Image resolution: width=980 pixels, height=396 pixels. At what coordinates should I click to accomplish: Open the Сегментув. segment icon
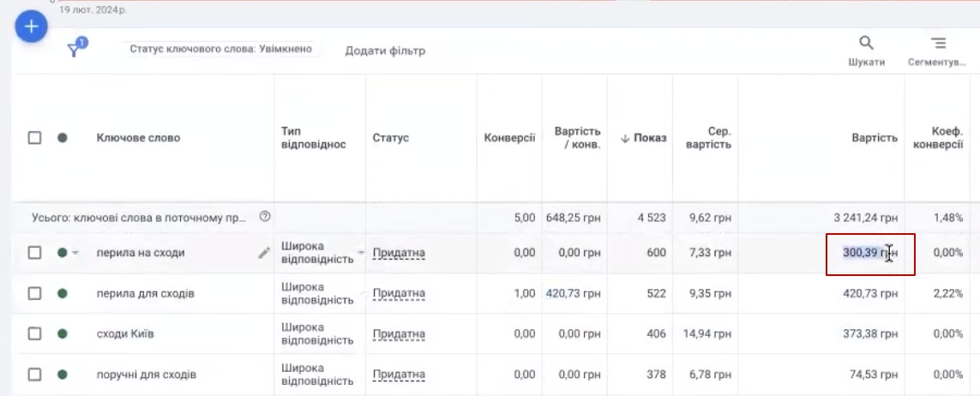tap(938, 44)
